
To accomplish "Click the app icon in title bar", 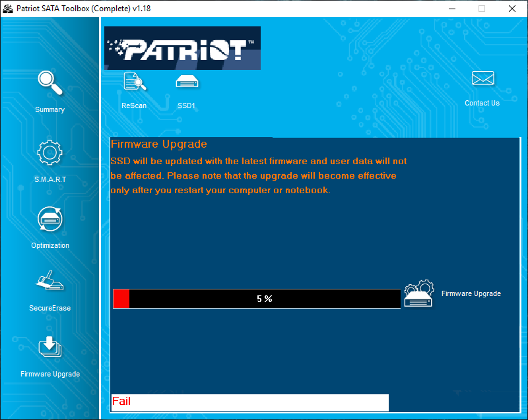I will pos(7,9).
